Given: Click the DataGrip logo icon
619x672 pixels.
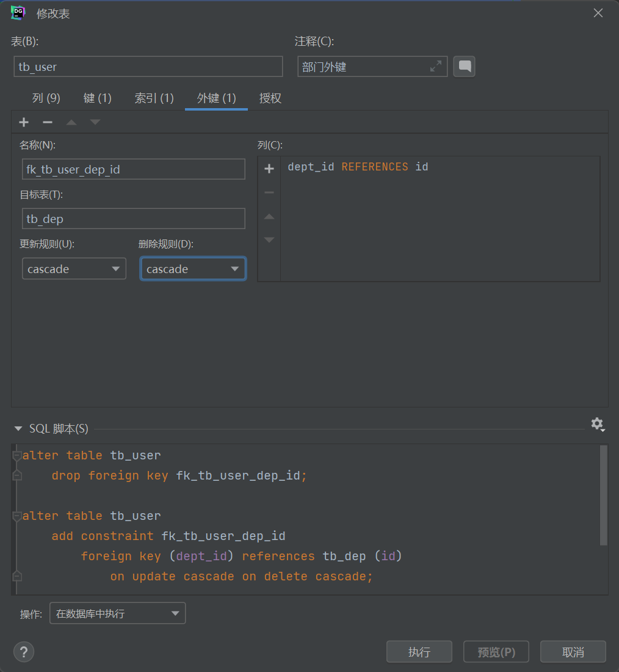Looking at the screenshot, I should [18, 13].
